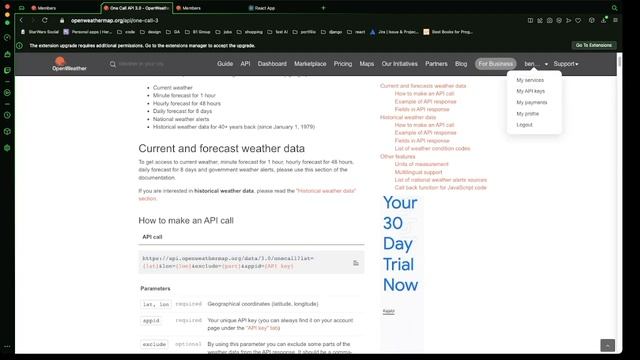The height and width of the screenshot is (360, 640).
Task: Click the heart bookmark toolbar icon
Action: (578, 20)
